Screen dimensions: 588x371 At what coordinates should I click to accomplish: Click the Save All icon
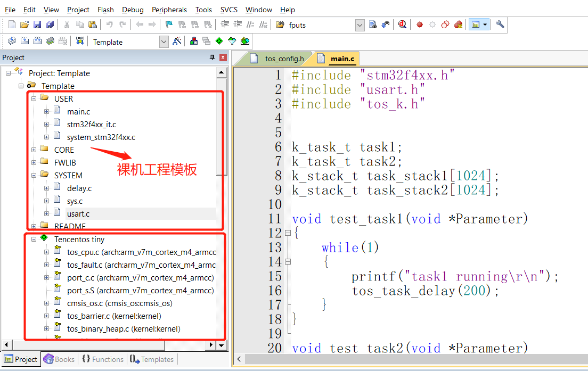[x=50, y=24]
